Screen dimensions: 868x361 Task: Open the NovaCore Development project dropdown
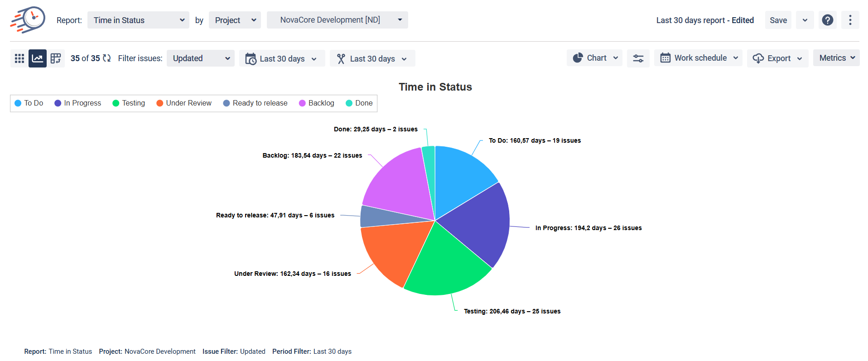point(337,20)
